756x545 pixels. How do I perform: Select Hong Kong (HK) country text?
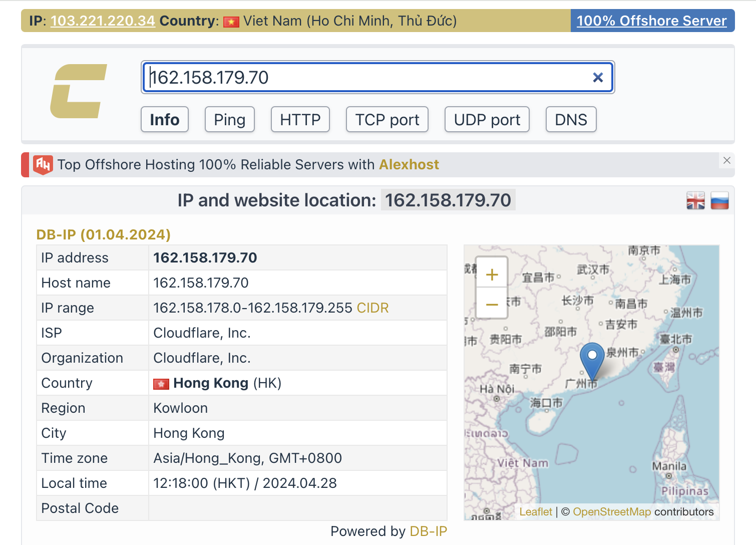point(227,383)
